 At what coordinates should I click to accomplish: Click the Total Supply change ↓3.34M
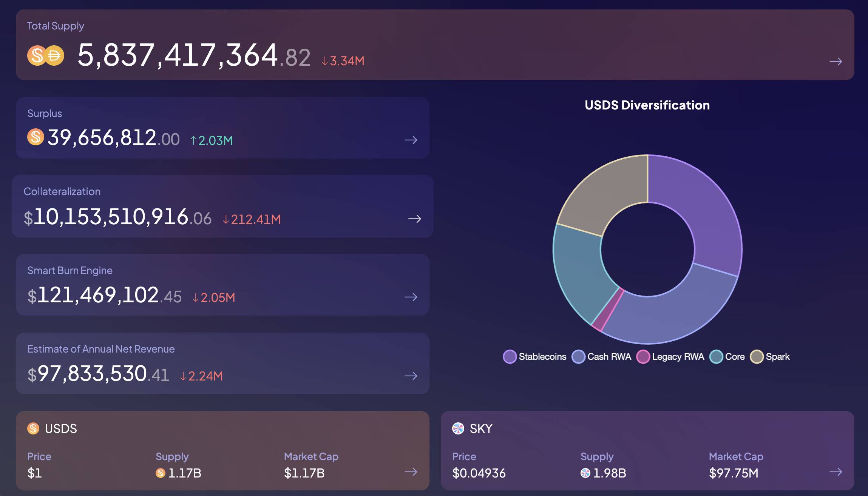pos(343,61)
